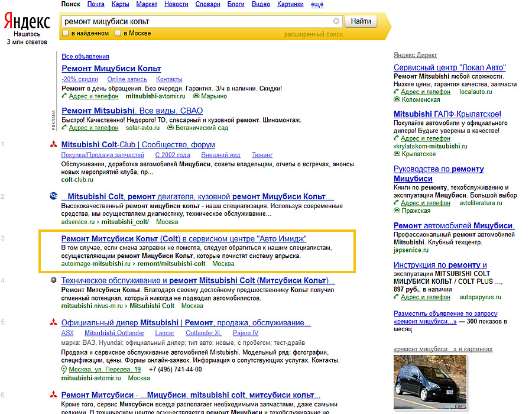Open the 'ещё' dropdown of more services

coord(317,4)
